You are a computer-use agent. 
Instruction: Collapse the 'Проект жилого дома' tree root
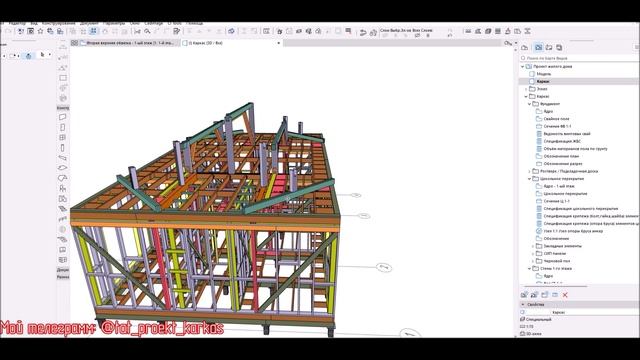point(523,66)
